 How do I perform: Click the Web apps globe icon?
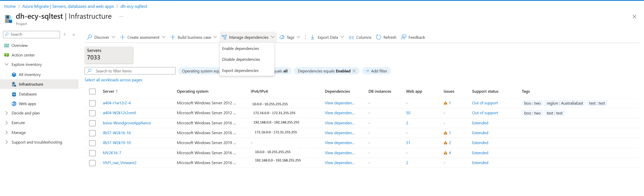(x=14, y=104)
